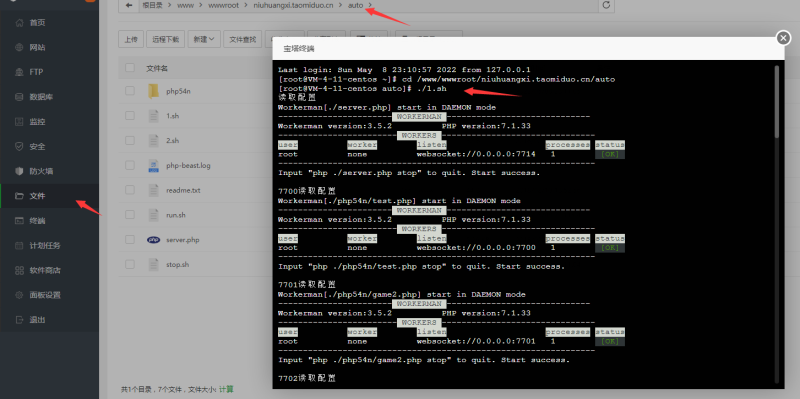Select the file name server.php
The image size is (800, 399).
coord(183,240)
